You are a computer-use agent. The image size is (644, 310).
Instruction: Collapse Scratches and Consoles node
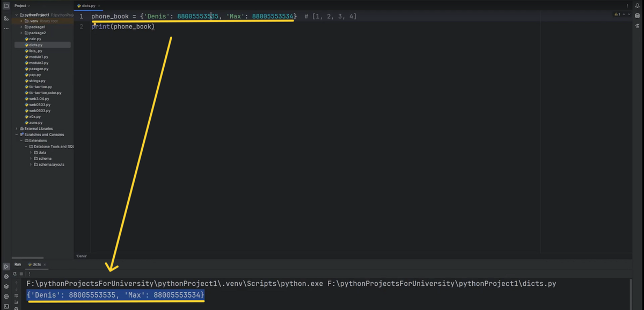[17, 135]
